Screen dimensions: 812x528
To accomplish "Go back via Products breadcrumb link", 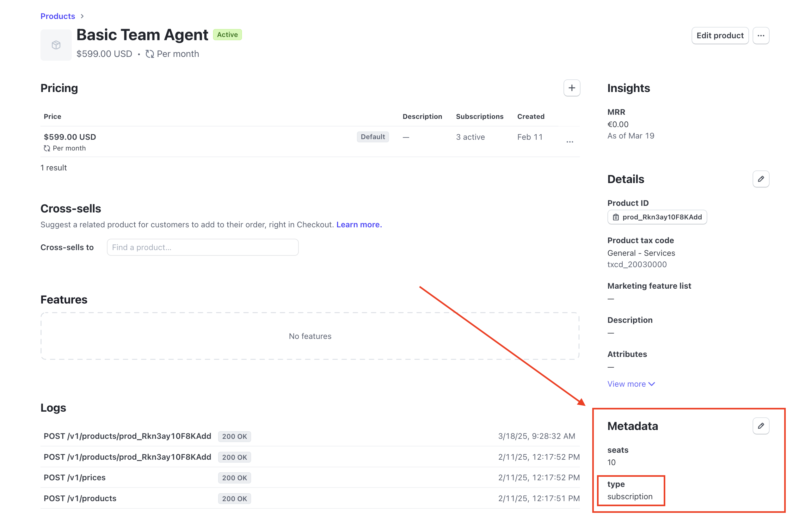I will click(x=58, y=16).
